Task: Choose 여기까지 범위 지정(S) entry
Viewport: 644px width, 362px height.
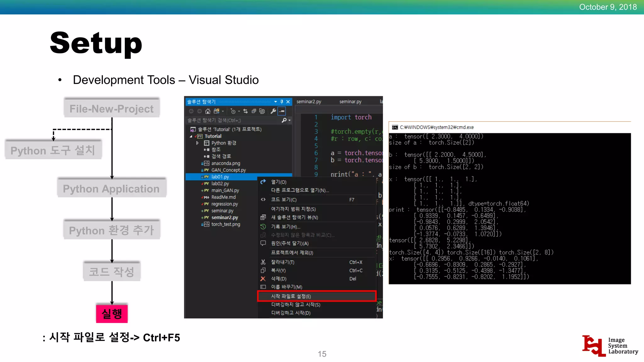Action: point(317,209)
